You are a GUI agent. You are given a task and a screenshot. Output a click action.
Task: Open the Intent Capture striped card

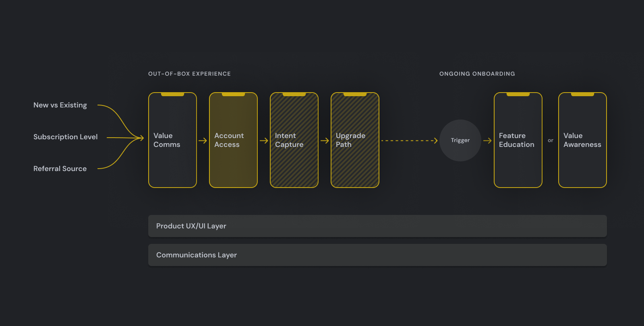pyautogui.click(x=294, y=140)
